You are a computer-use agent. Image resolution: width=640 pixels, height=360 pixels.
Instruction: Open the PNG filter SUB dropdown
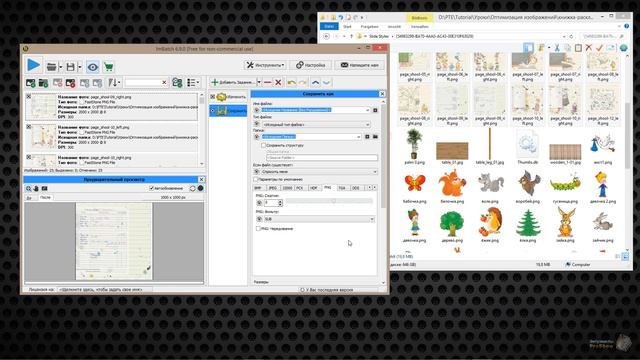[319, 219]
